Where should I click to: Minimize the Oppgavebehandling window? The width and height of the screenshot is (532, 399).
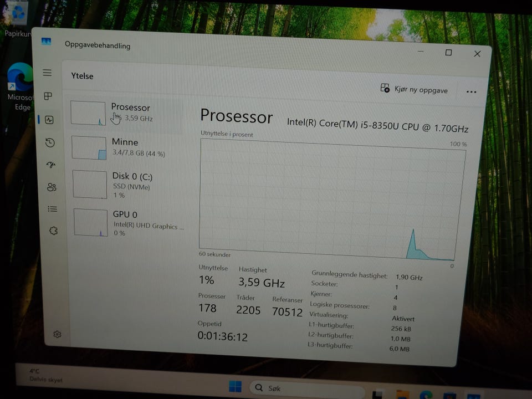pyautogui.click(x=421, y=51)
